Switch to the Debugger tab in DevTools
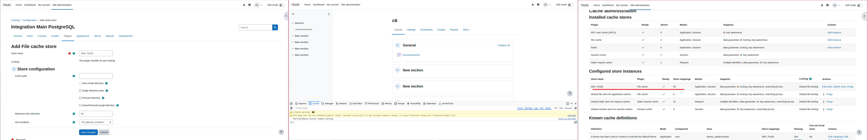 click(328, 104)
